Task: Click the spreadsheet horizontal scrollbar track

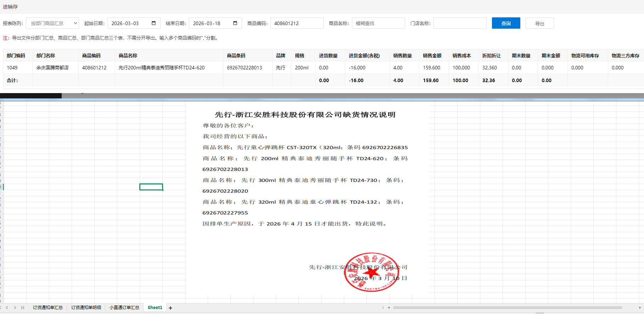Action: point(507,308)
